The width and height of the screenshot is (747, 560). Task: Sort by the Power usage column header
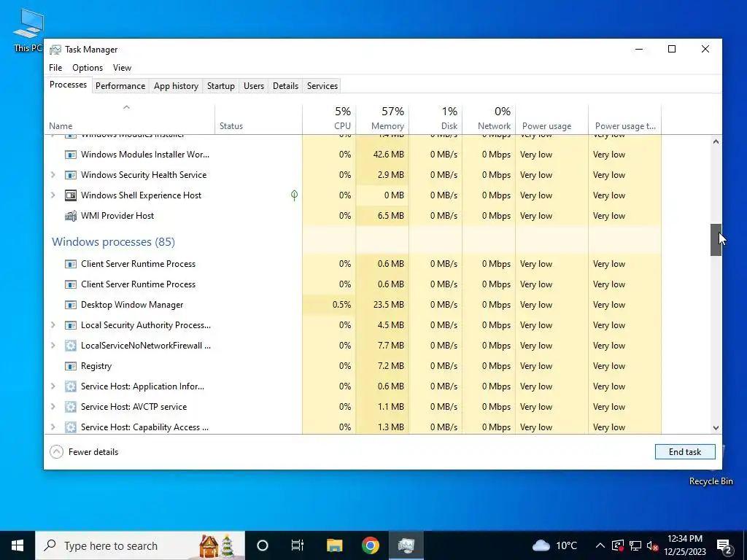pos(552,119)
